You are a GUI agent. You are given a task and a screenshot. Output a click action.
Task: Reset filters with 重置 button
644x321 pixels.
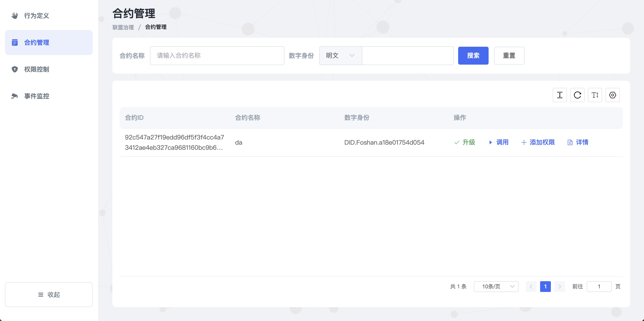click(x=509, y=55)
